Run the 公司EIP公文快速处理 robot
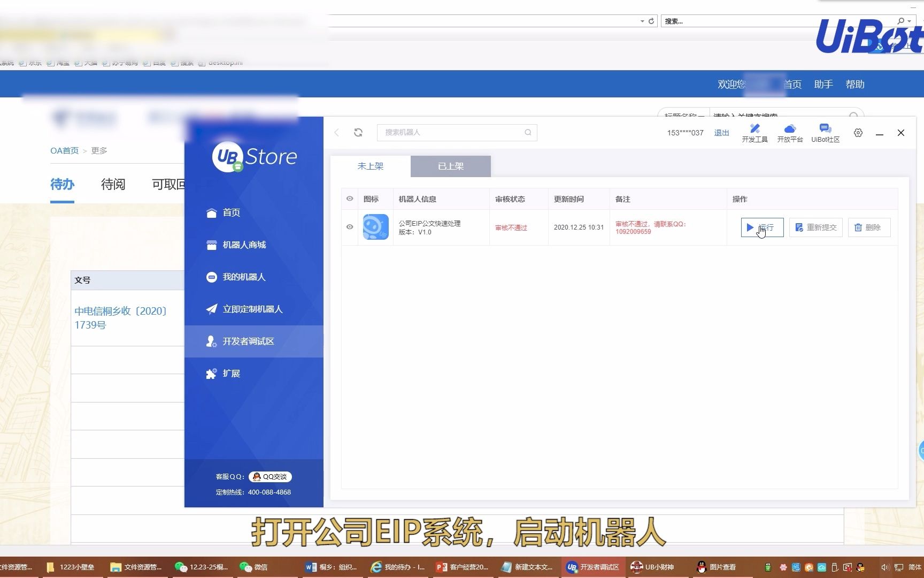Screen dimensions: 924x578 (761, 227)
